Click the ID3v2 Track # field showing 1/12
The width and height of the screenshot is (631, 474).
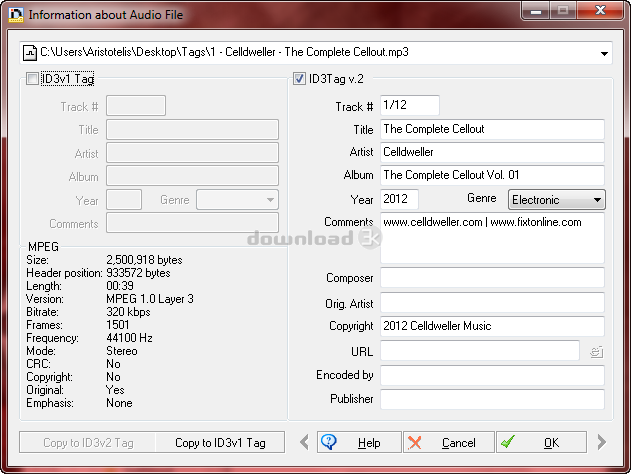coord(410,105)
